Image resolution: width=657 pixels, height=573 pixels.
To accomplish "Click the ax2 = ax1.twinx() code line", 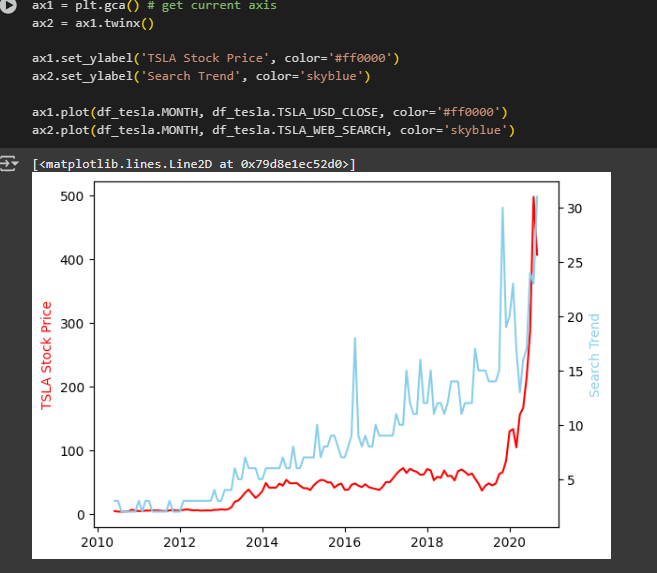I will [x=93, y=23].
